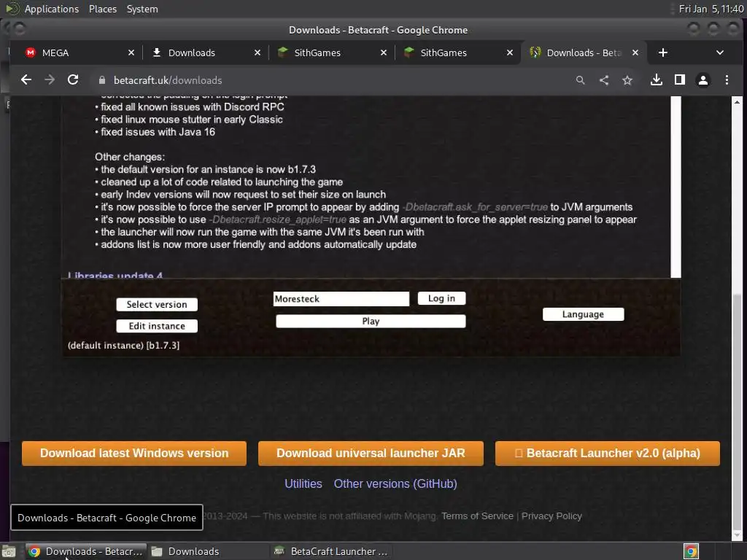The width and height of the screenshot is (747, 560).
Task: Switch to the first SithGames tab
Action: tap(331, 52)
